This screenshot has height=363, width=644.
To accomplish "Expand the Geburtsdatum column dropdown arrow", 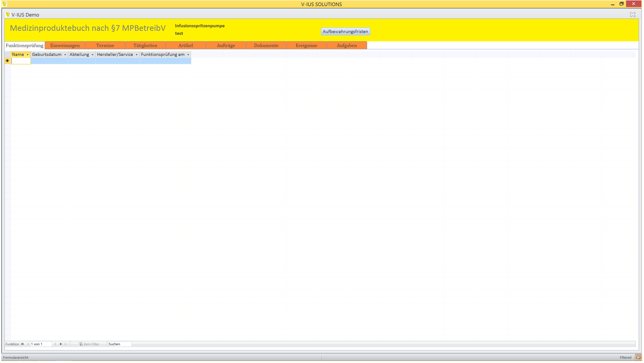I will point(65,55).
